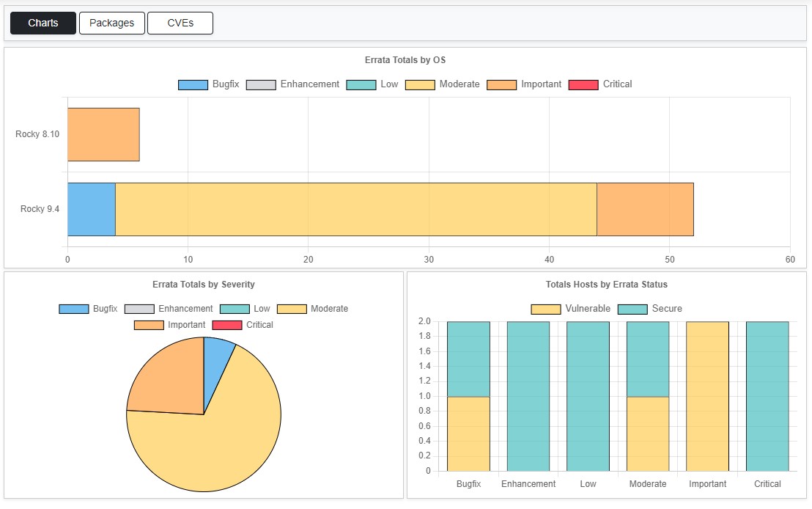Image resolution: width=812 pixels, height=509 pixels.
Task: Toggle Bugfix legend in severity pie chart
Action: point(88,309)
